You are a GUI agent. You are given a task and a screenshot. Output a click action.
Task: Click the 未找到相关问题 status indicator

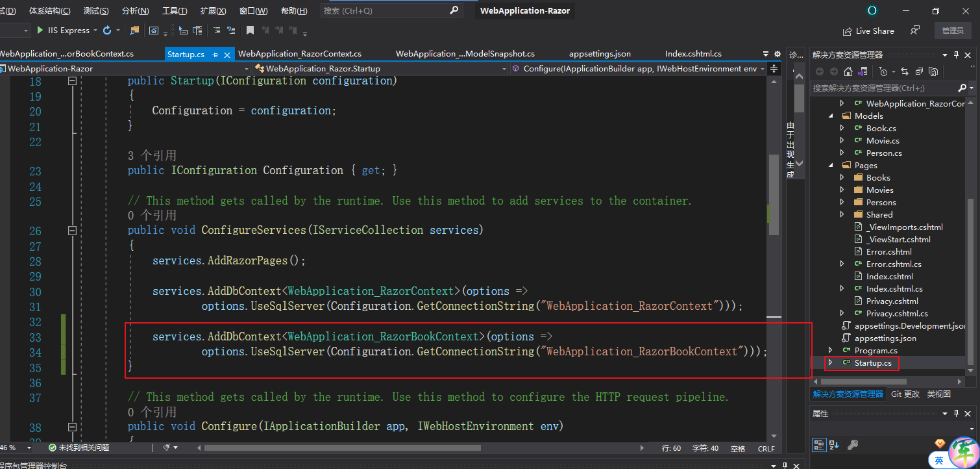[79, 448]
